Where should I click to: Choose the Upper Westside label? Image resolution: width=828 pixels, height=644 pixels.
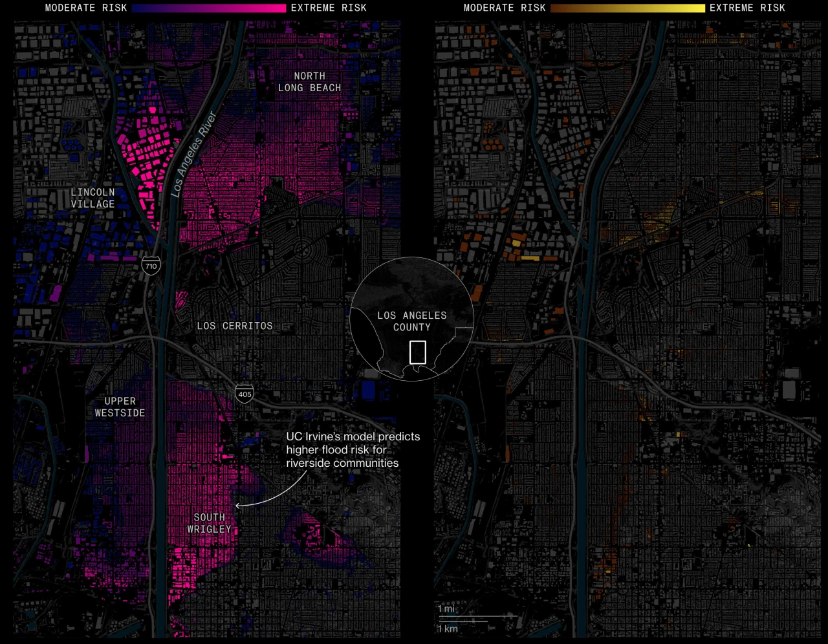point(120,407)
